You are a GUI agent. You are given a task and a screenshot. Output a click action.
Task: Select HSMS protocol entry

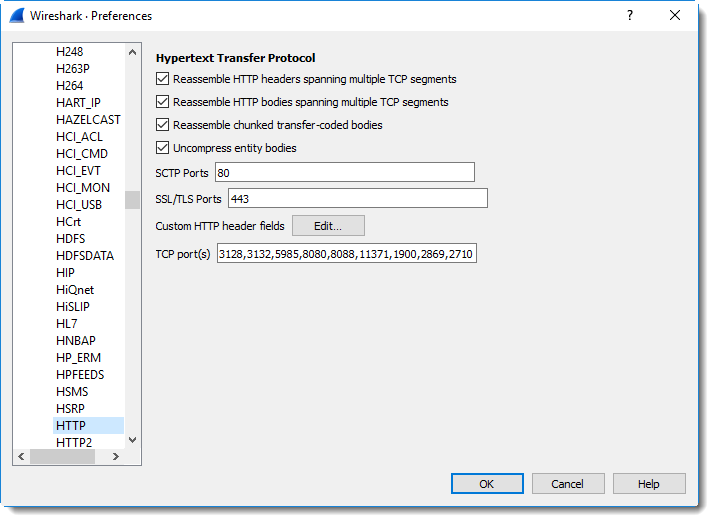[x=72, y=392]
